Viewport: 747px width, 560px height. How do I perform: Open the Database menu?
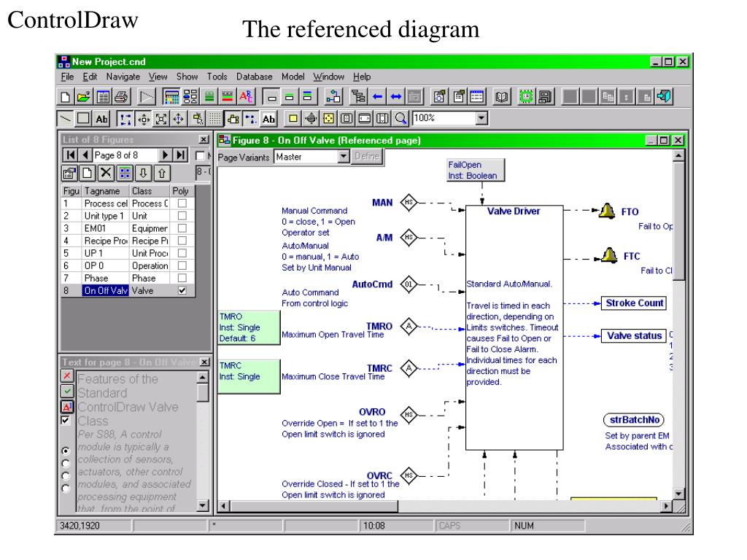[x=255, y=77]
